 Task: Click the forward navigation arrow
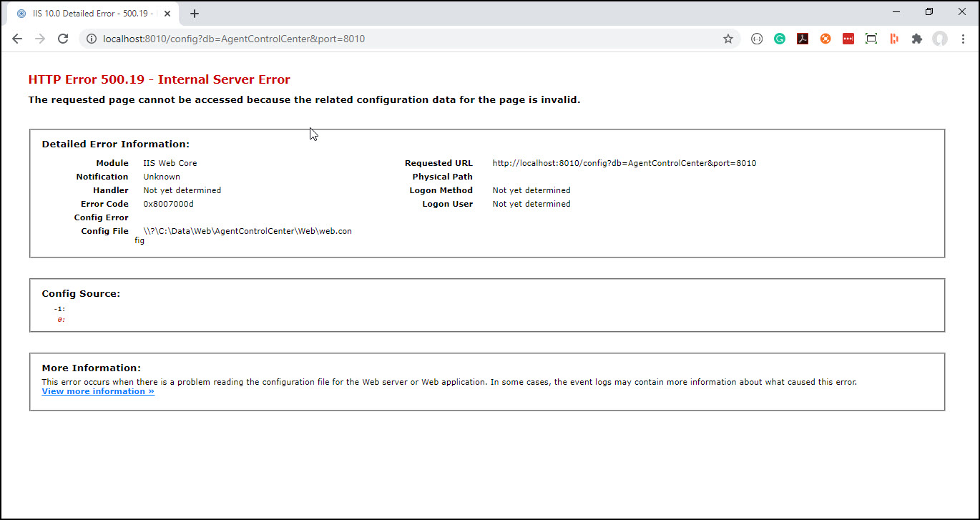pos(40,39)
